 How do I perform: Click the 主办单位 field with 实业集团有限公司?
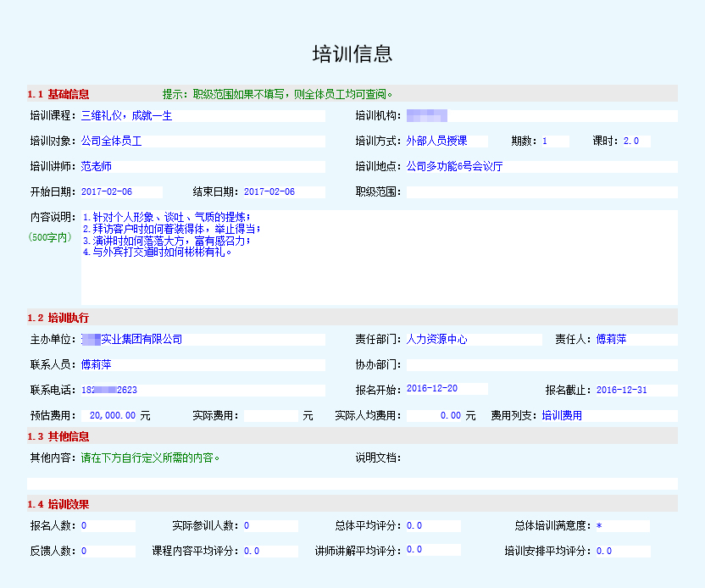click(203, 340)
